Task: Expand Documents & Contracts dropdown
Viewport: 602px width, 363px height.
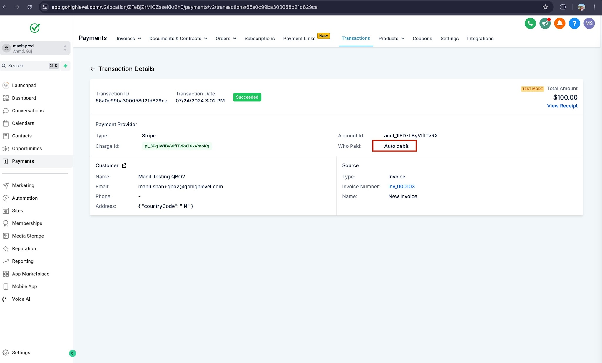Action: point(179,38)
